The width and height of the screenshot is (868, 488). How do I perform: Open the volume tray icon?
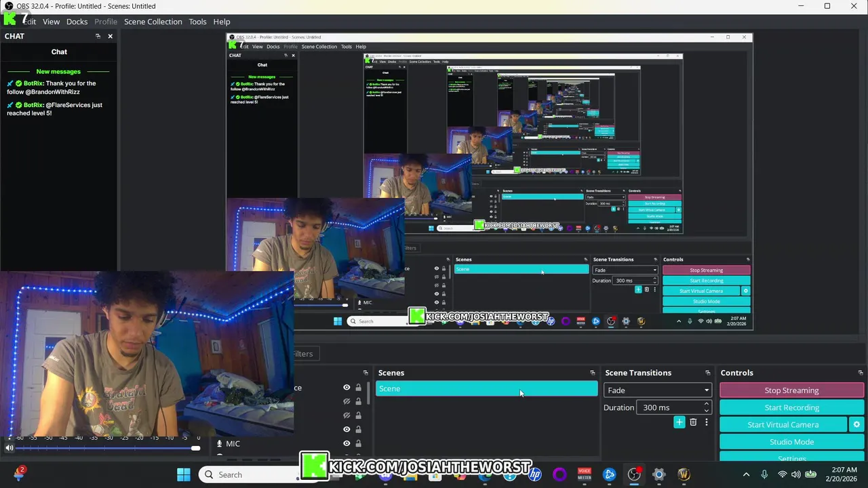tap(795, 474)
